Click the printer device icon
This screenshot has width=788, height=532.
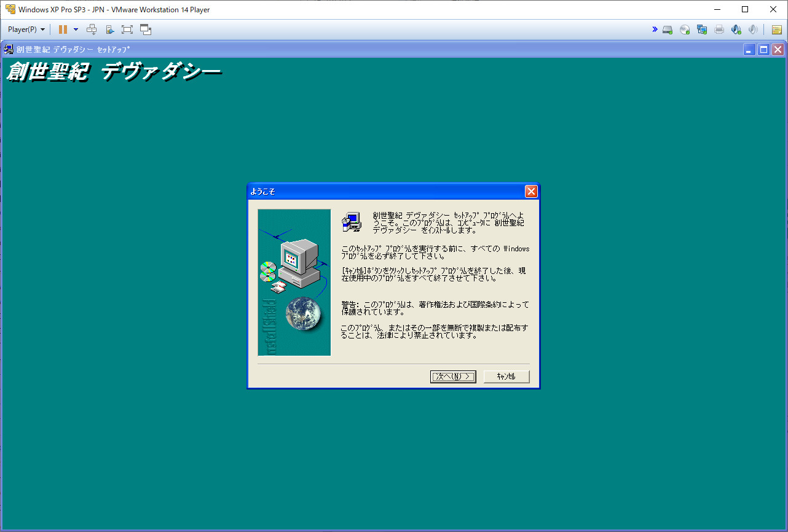(x=719, y=29)
